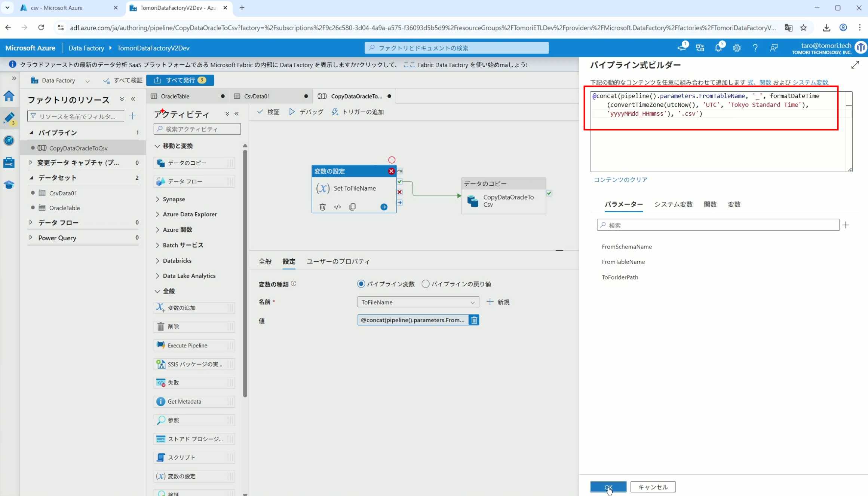
Task: Click the コンテンツのクリア link
Action: [620, 180]
